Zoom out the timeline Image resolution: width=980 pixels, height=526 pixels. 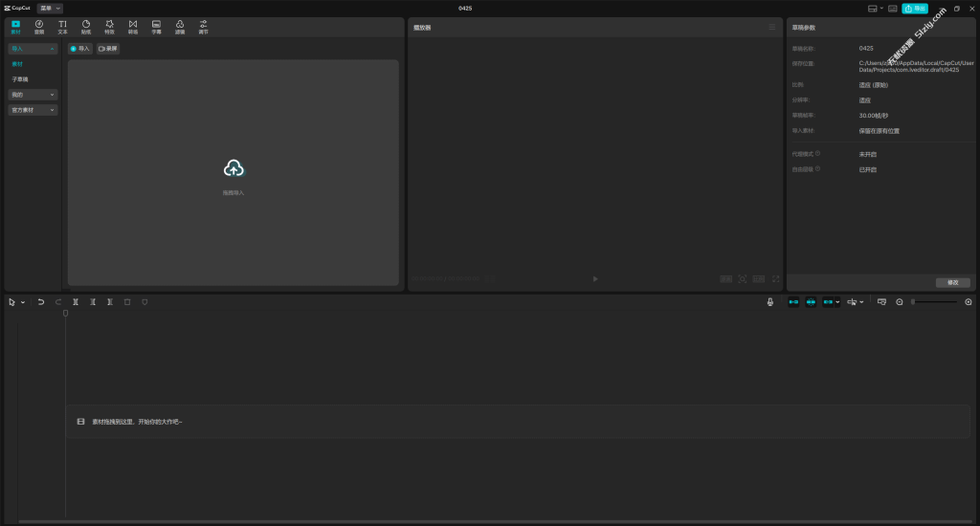coord(900,302)
